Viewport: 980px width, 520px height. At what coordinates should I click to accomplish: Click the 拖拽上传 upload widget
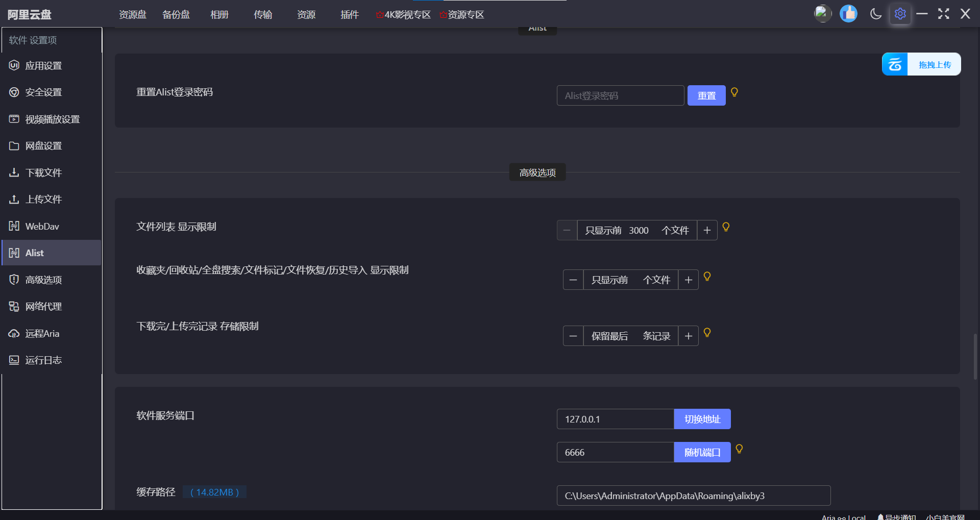pos(921,64)
